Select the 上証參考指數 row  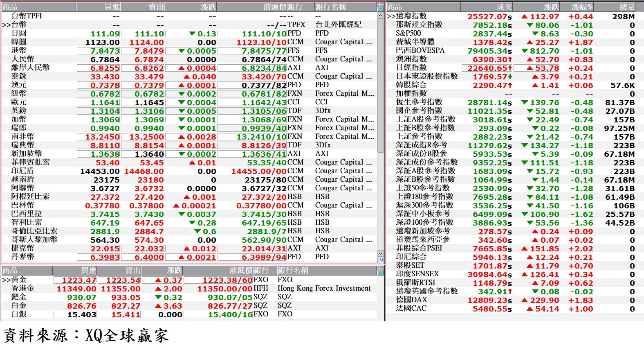click(x=515, y=136)
